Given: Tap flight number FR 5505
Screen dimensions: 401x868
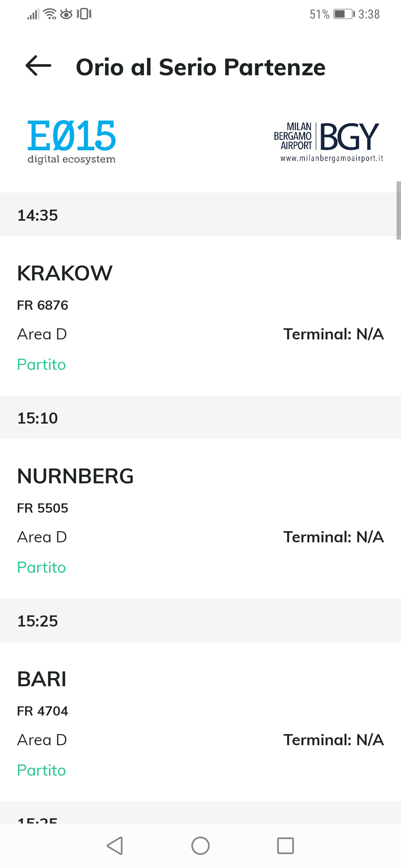Looking at the screenshot, I should (x=43, y=508).
